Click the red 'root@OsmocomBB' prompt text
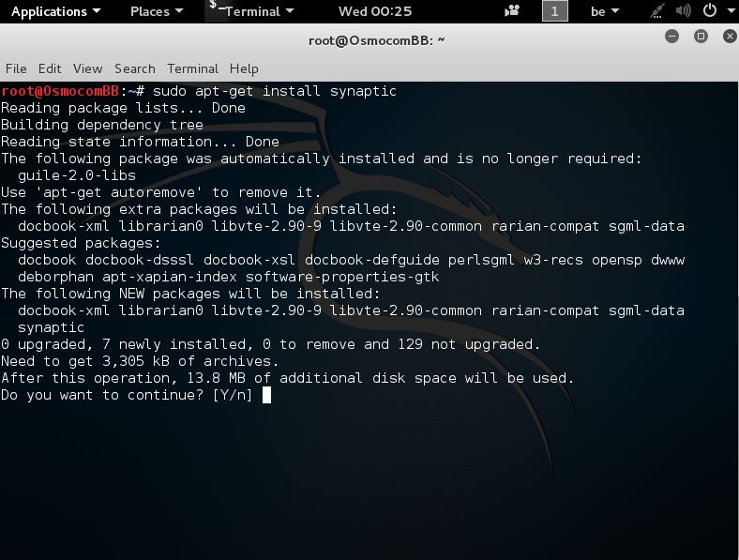Viewport: 739px width, 560px height. tap(60, 90)
